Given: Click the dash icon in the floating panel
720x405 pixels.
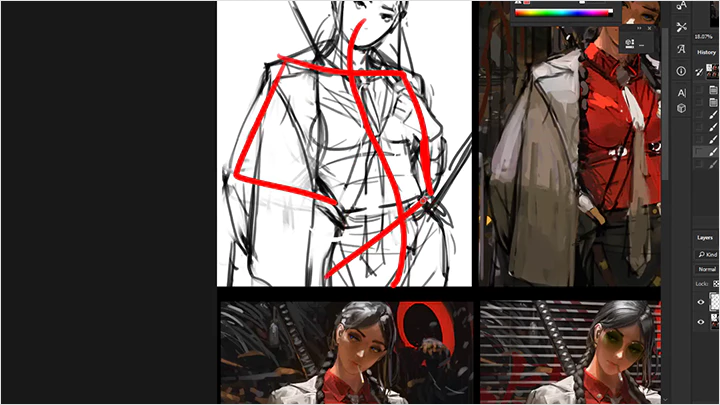Looking at the screenshot, I should coord(641,45).
